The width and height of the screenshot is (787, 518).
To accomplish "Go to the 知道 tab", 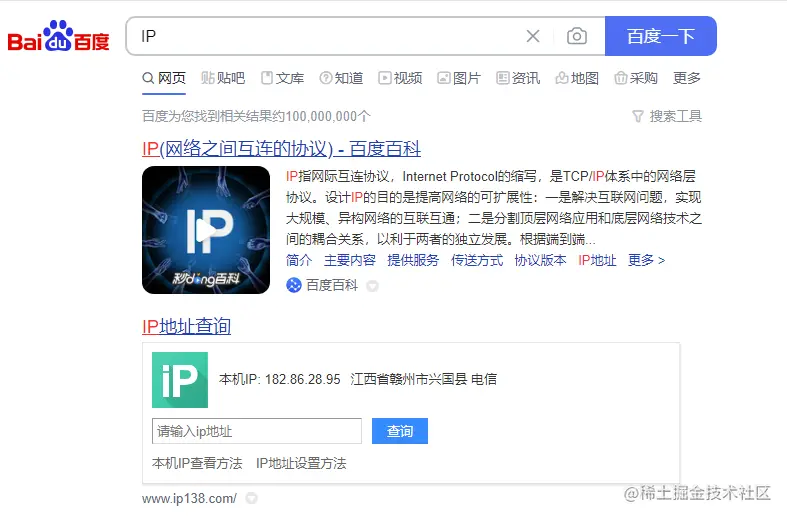I will coord(341,78).
